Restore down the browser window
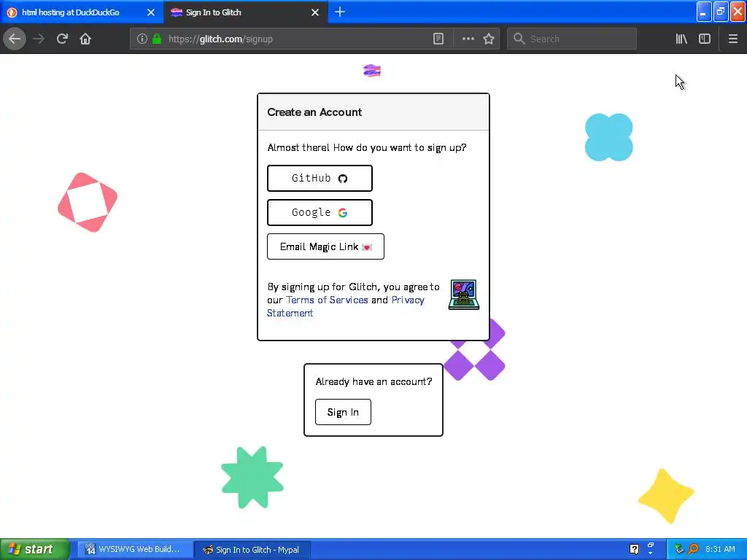The image size is (747, 560). coord(721,12)
